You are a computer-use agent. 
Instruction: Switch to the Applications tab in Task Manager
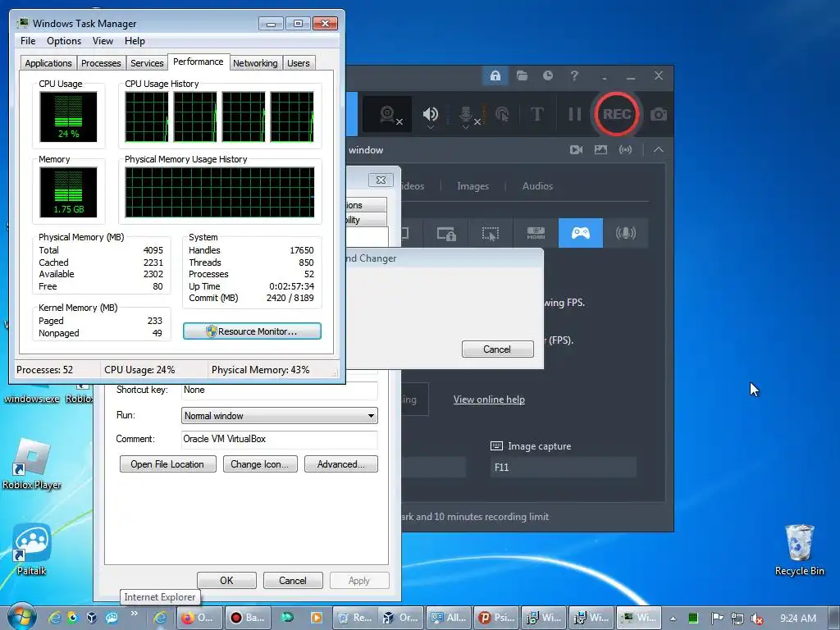[x=48, y=63]
